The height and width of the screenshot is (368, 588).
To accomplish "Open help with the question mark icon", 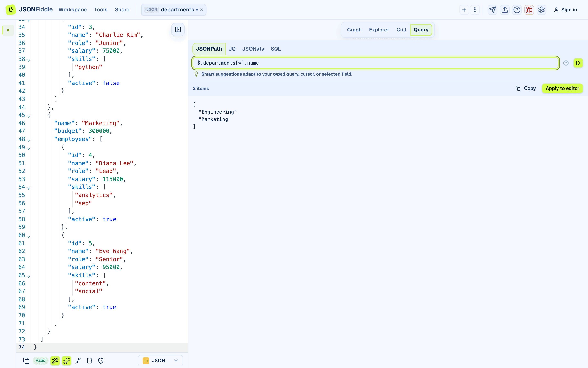I will [517, 10].
